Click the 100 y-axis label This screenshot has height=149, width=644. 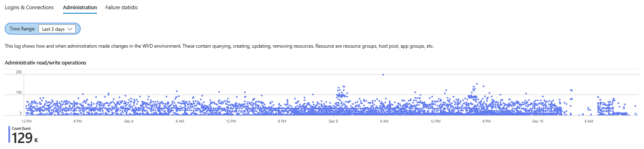(19, 93)
